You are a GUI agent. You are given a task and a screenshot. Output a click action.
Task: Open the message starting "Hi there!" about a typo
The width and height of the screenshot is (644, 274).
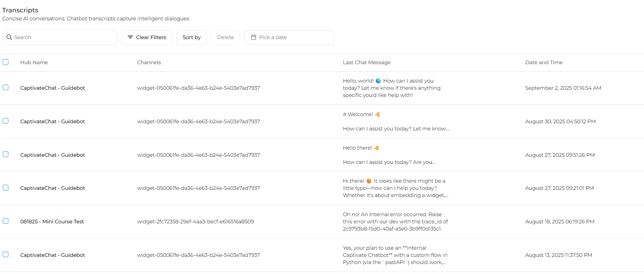(396, 188)
